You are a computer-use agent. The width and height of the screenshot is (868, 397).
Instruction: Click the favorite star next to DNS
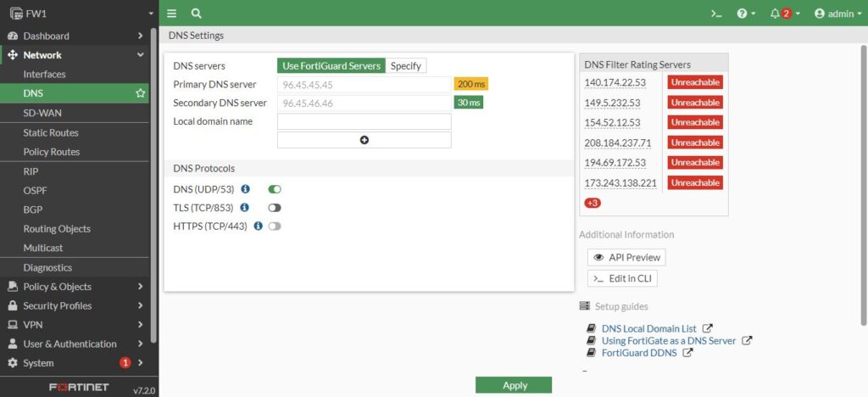coord(141,93)
